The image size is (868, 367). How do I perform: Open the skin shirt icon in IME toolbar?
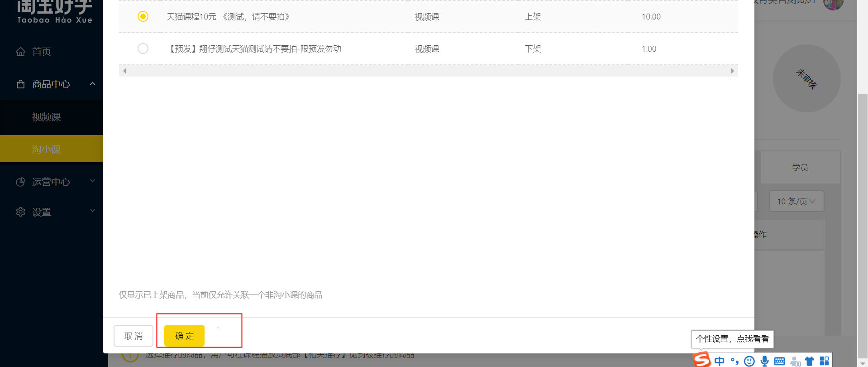pos(809,361)
